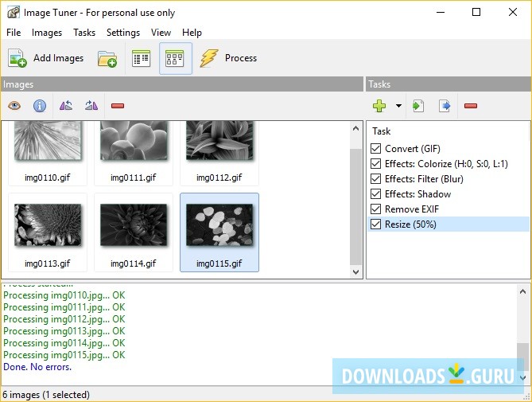Open the Settings menu
532x402 pixels.
click(123, 33)
